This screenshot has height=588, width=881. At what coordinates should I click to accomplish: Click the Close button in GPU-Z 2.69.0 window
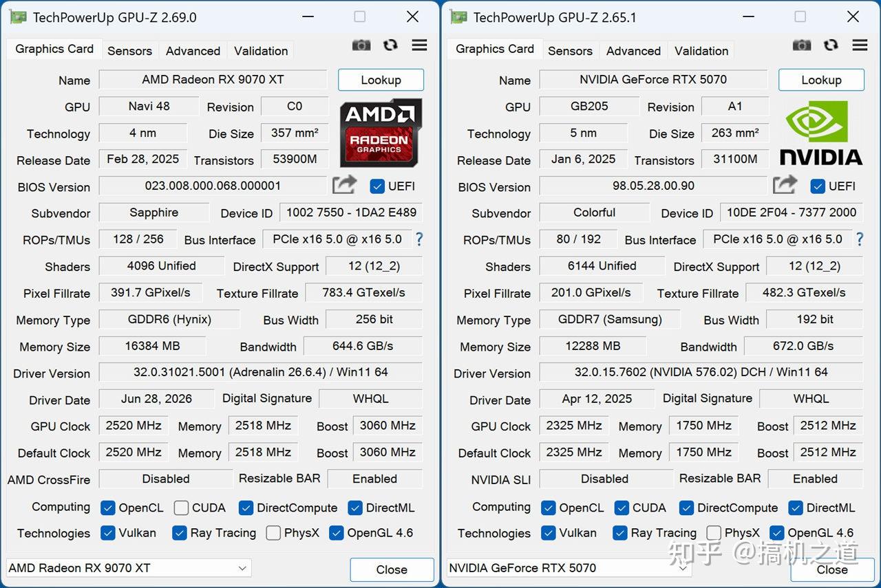[x=392, y=569]
